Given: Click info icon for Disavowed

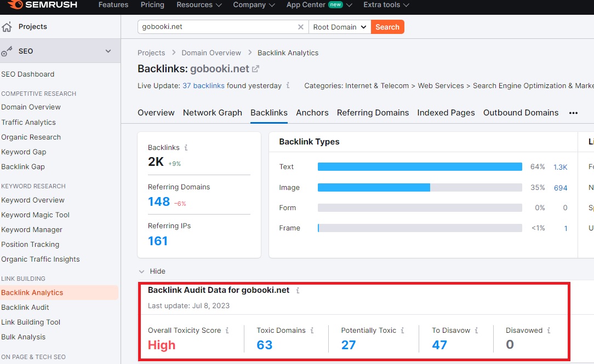Looking at the screenshot, I should tap(549, 330).
